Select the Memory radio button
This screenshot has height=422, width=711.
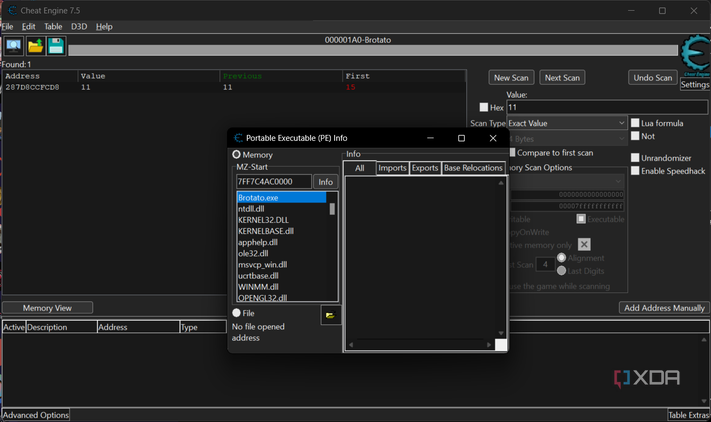click(x=236, y=155)
